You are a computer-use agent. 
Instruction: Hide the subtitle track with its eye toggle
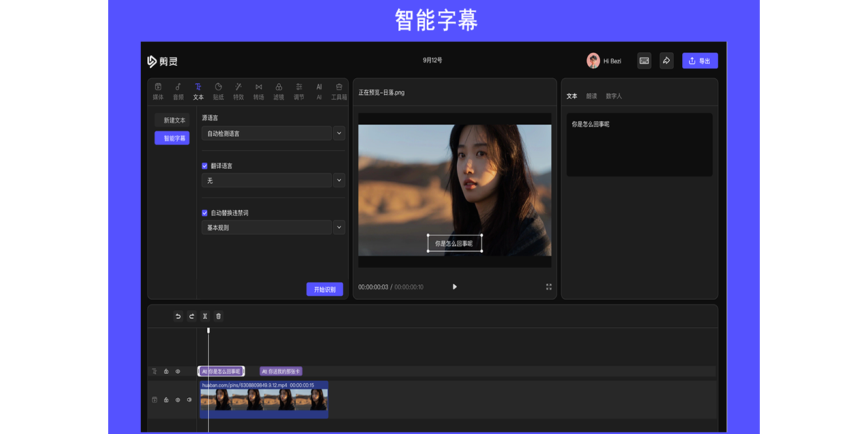(178, 371)
